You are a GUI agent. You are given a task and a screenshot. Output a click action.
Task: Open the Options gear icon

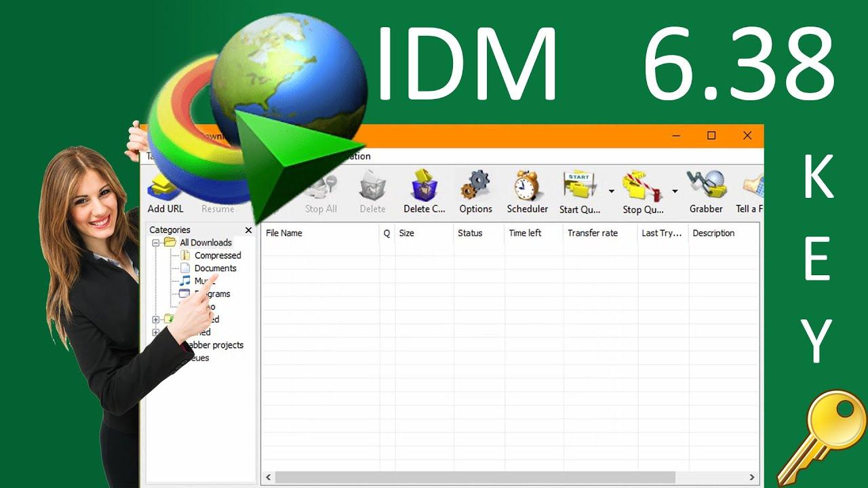pyautogui.click(x=475, y=185)
